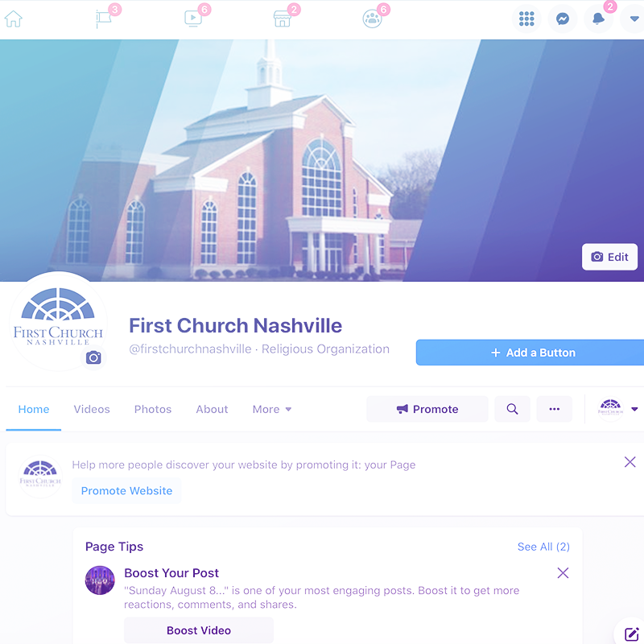
Task: Open the Watch video icon
Action: (x=192, y=19)
